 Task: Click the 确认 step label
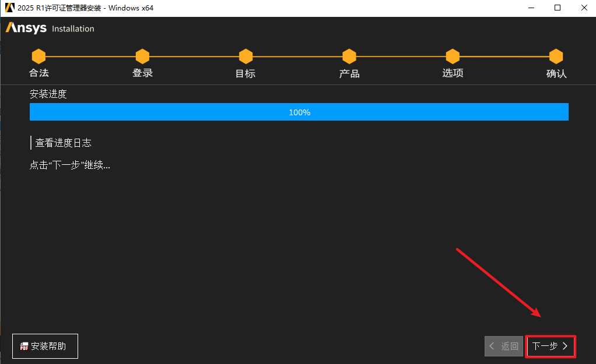click(556, 73)
